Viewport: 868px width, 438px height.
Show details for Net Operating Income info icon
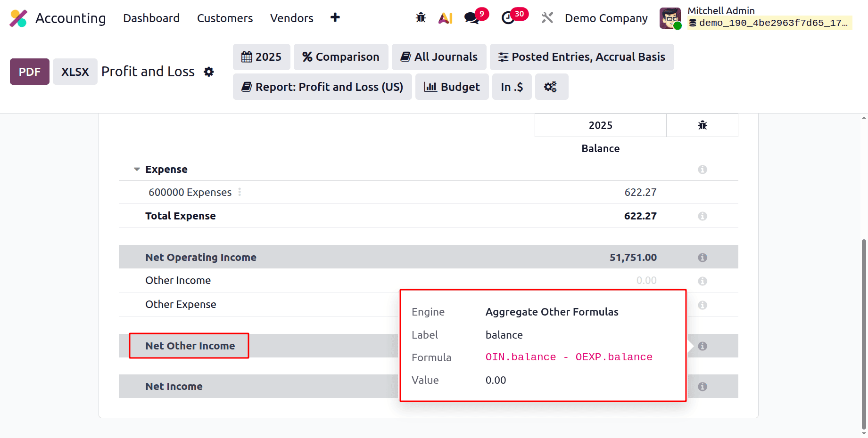pyautogui.click(x=702, y=257)
